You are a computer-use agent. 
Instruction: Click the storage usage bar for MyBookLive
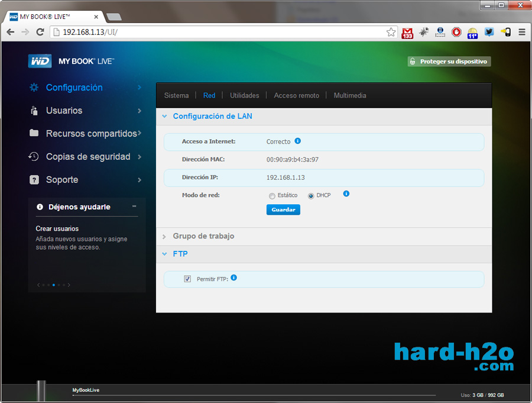coord(254,395)
